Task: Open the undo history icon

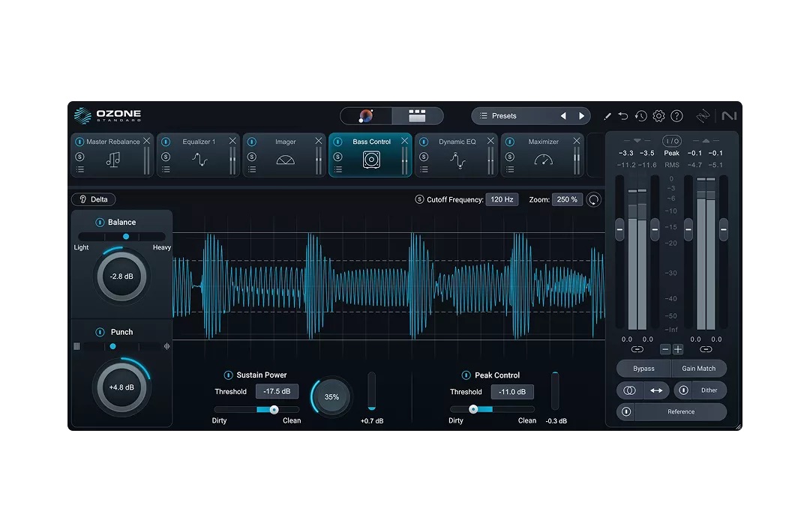Action: pos(640,116)
